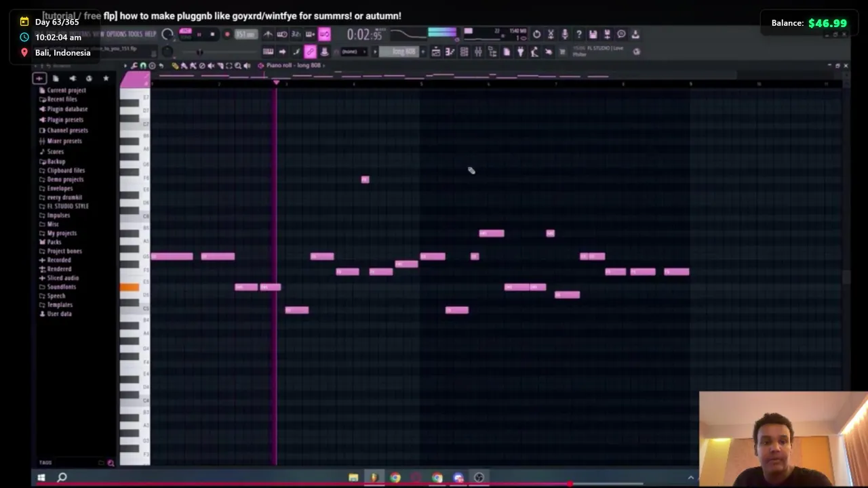The image size is (868, 488).
Task: Expand the Recent files folder
Action: (58, 99)
